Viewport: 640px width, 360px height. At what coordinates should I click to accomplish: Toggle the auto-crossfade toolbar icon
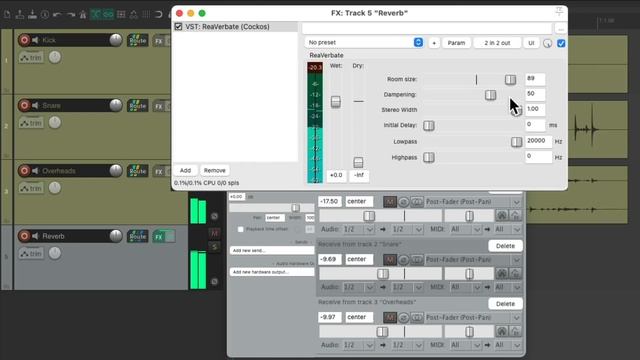click(96, 15)
